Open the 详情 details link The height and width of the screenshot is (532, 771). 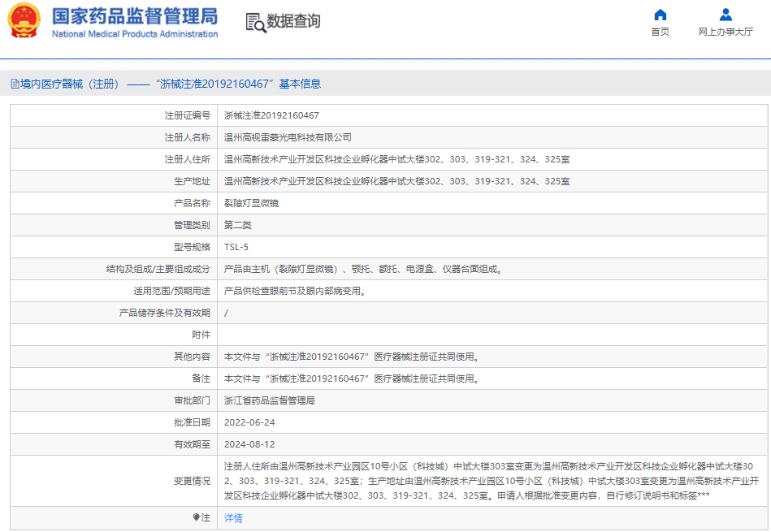coord(233,518)
